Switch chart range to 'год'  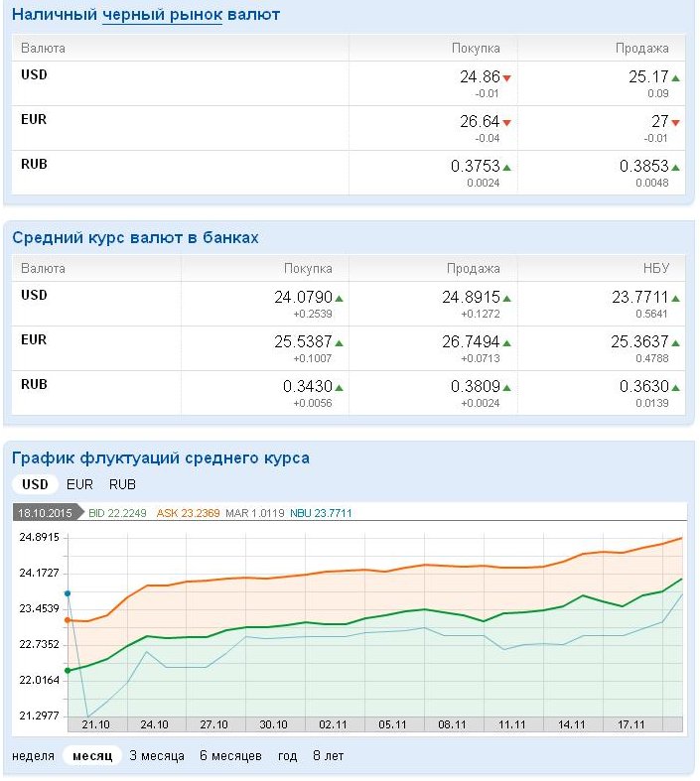[287, 755]
